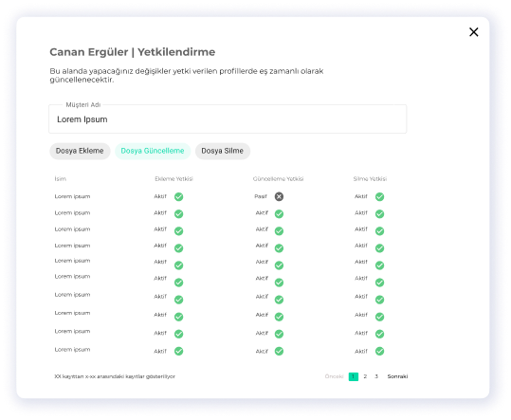The width and height of the screenshot is (511, 420).
Task: Click Ekleme Yetkisi check icon in third row
Action: [178, 231]
